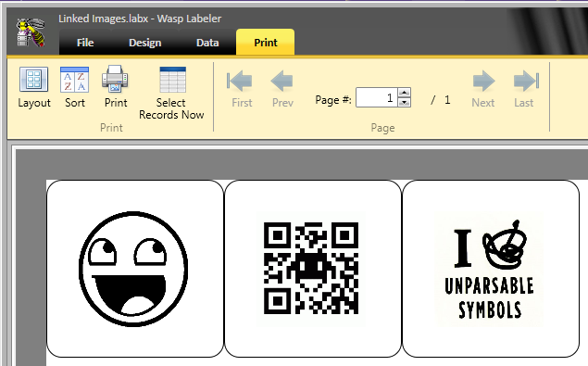
Task: Click the Wasp Labeler bee logo
Action: click(x=31, y=32)
